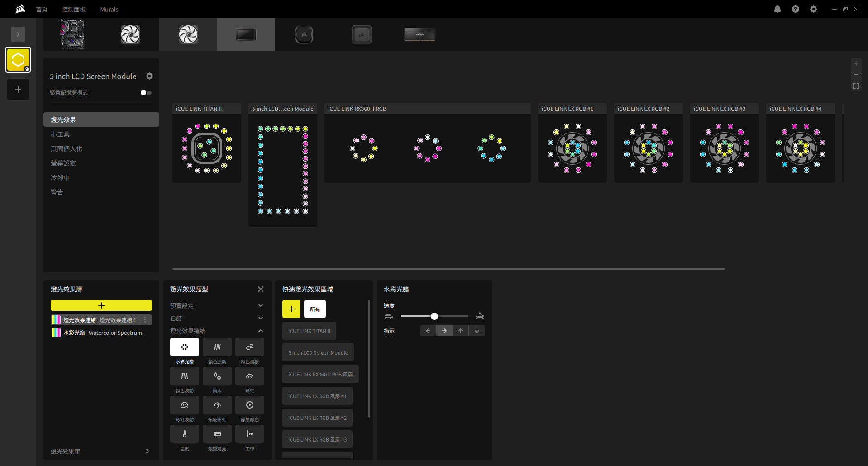
Task: Add a new lighting effect layer
Action: point(101,305)
